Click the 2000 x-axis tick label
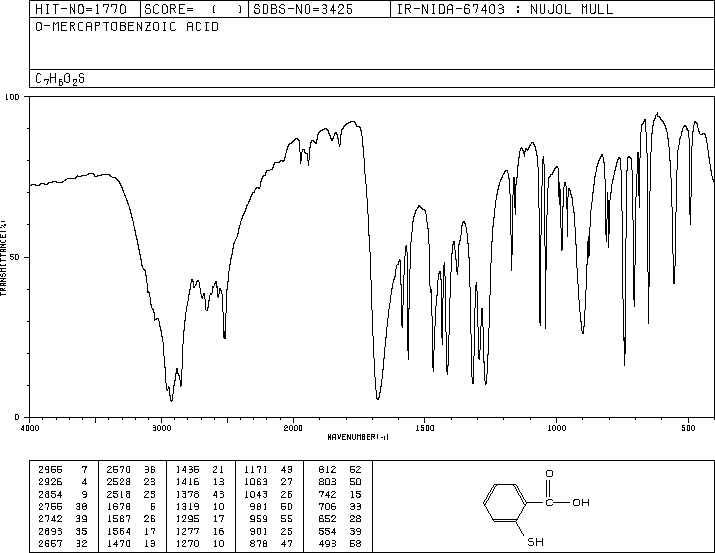The width and height of the screenshot is (715, 553). [293, 428]
